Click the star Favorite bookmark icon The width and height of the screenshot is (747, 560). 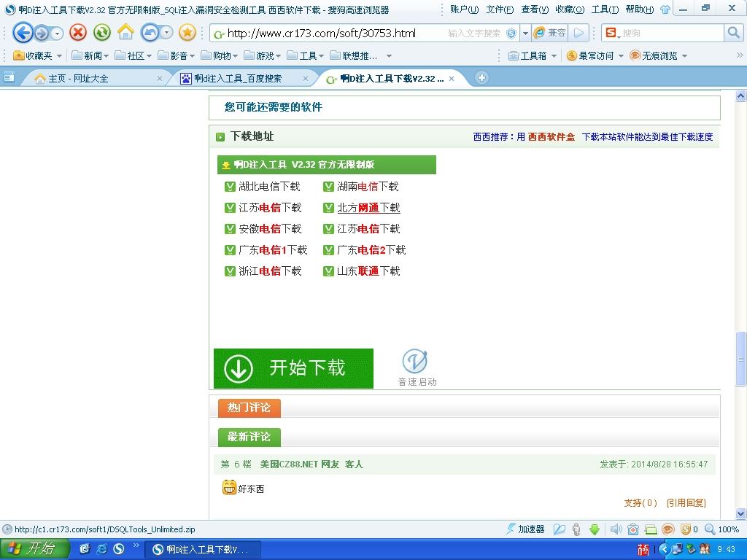click(x=187, y=32)
